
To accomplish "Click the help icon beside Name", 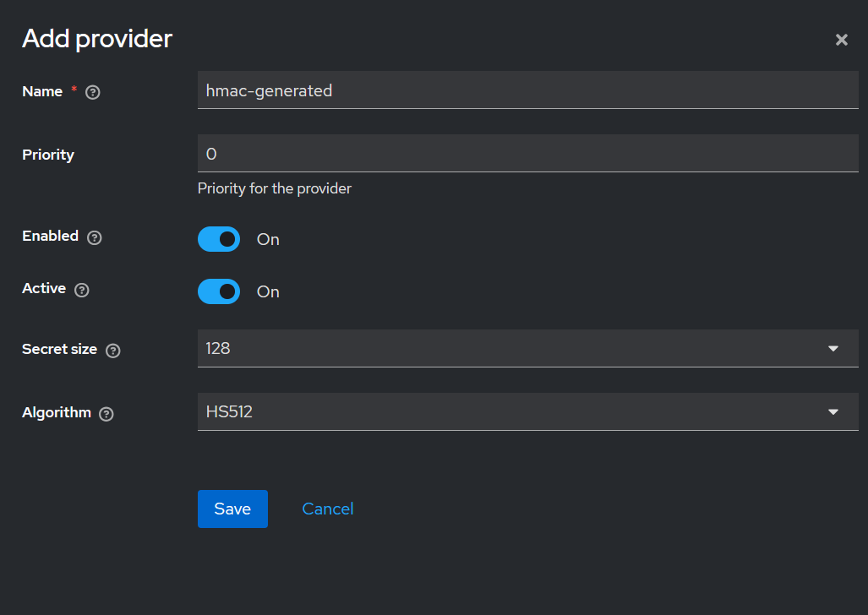I will click(x=94, y=92).
